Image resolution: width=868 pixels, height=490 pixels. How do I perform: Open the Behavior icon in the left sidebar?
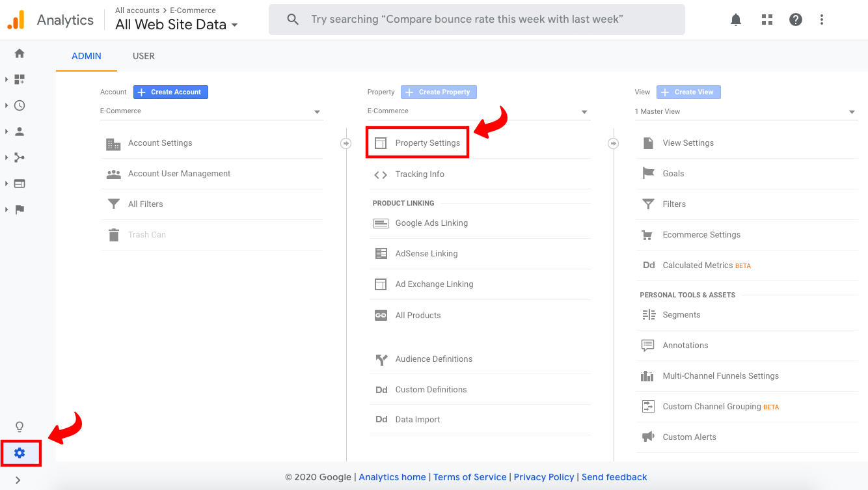coord(19,183)
